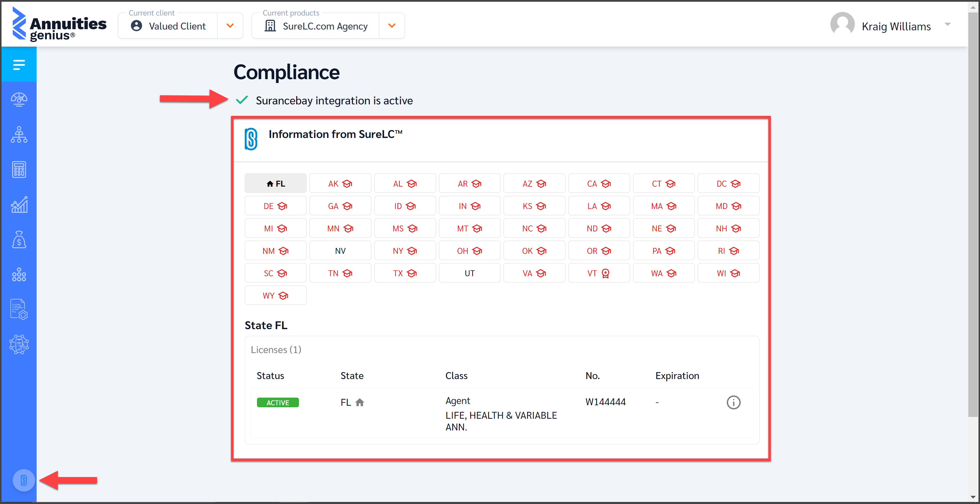Open the user menu arrow beside Kraig Williams
This screenshot has width=980, height=504.
click(947, 24)
